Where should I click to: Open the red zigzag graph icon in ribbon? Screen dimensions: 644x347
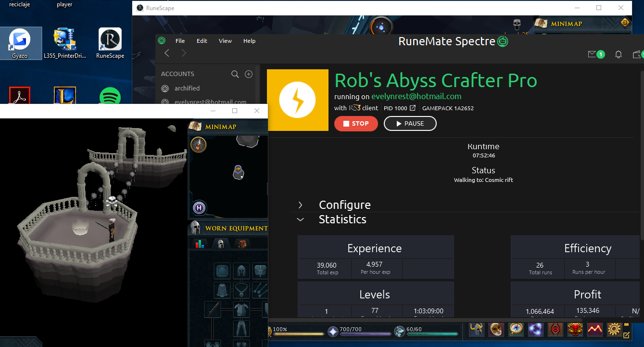[x=594, y=330]
